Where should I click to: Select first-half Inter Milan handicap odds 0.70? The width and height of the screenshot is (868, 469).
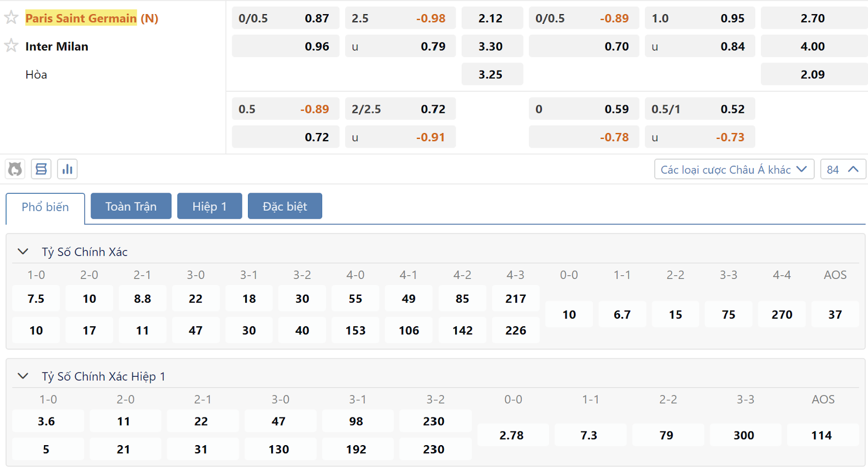click(584, 46)
